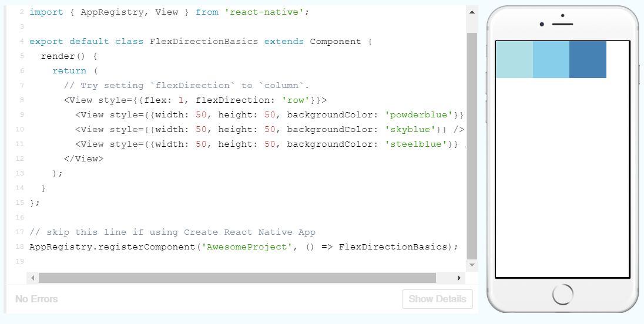Tap the powderblue square in the preview
Screen dimensions: 644x324
point(514,59)
